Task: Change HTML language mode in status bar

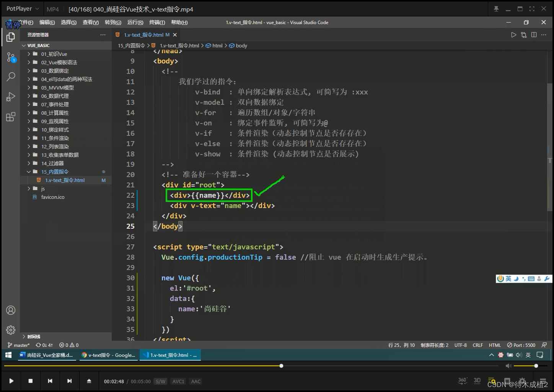Action: pos(495,345)
